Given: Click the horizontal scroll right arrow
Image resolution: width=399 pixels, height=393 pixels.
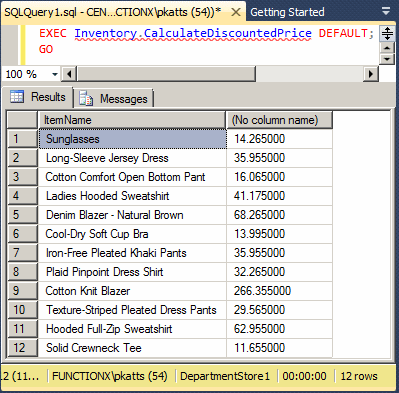Looking at the screenshot, I should pyautogui.click(x=370, y=74).
